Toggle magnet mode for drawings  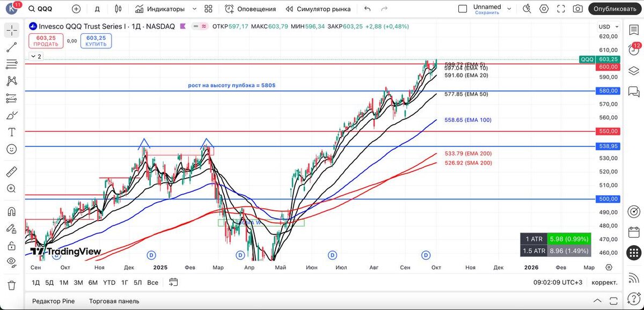pos(11,212)
